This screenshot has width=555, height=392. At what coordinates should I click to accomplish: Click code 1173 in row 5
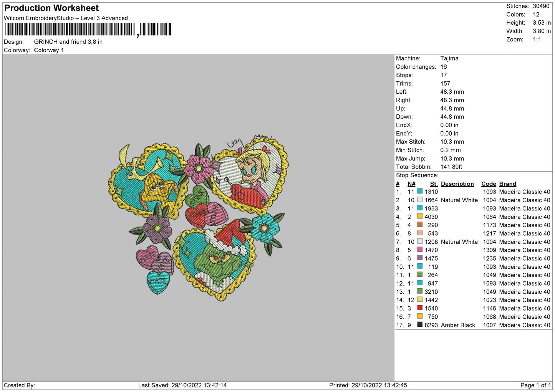(x=489, y=225)
